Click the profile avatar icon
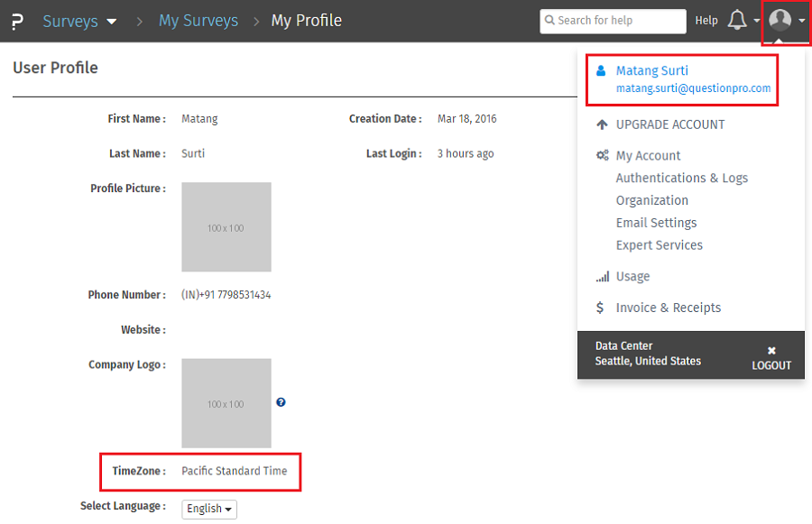The image size is (812, 524). [784, 20]
